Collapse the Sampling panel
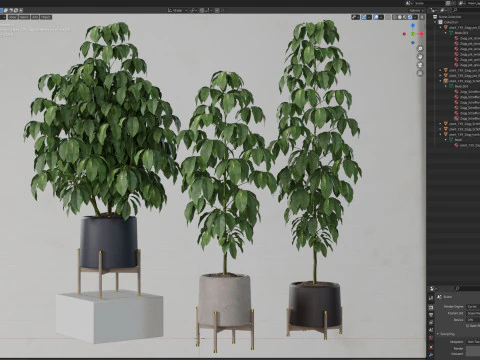This screenshot has height=360, width=480. pyautogui.click(x=438, y=334)
